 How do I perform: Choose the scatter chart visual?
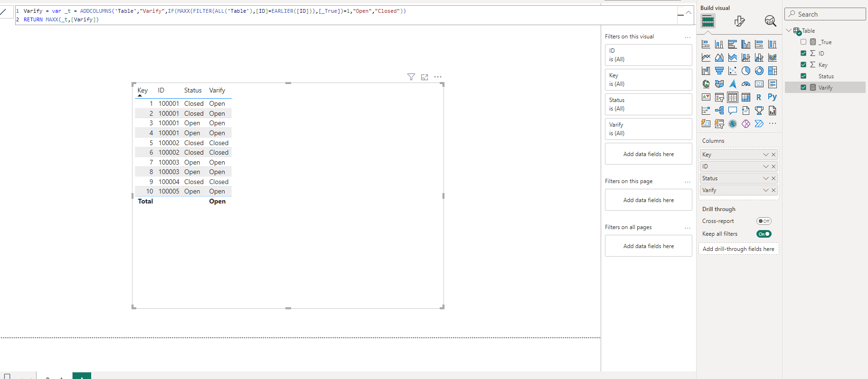733,71
